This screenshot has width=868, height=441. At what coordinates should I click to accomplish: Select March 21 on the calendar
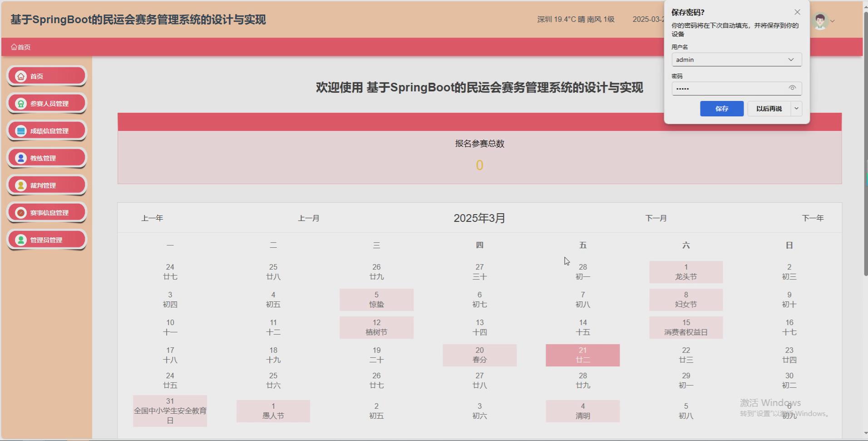pyautogui.click(x=583, y=355)
